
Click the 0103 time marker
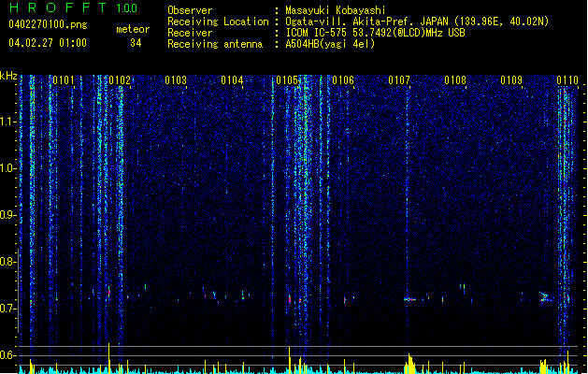[x=176, y=80]
